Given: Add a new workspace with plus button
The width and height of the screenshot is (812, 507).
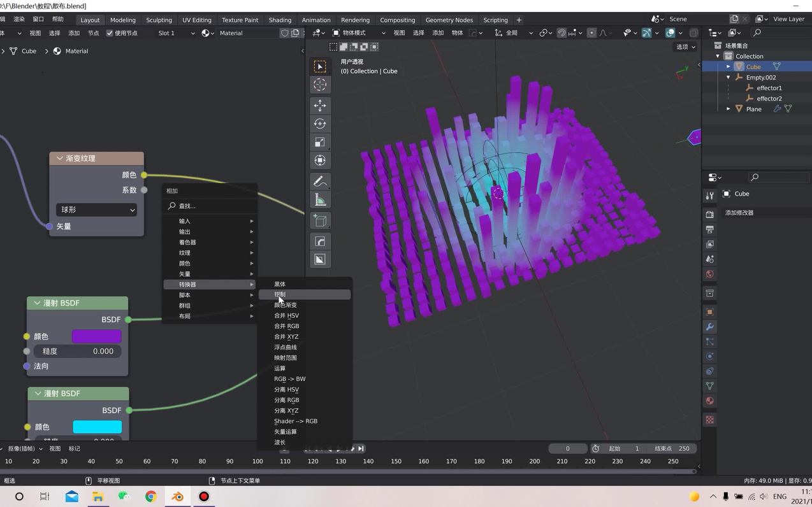Looking at the screenshot, I should [x=519, y=20].
